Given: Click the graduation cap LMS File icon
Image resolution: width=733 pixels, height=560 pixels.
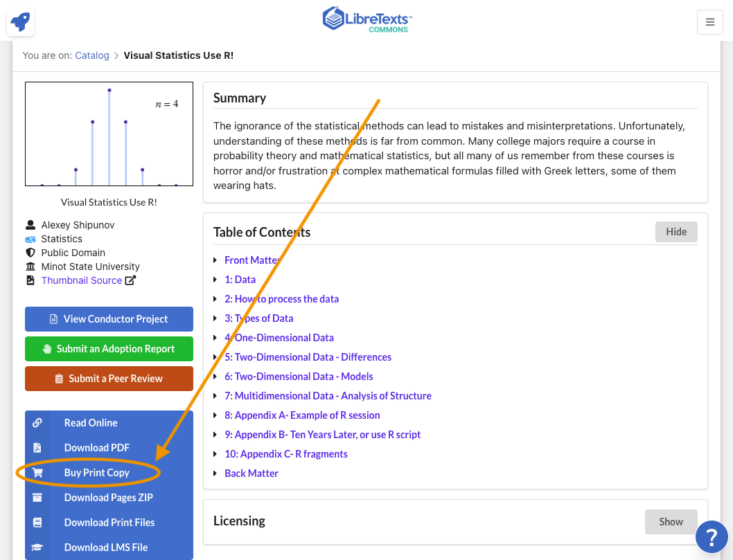Looking at the screenshot, I should 37,548.
